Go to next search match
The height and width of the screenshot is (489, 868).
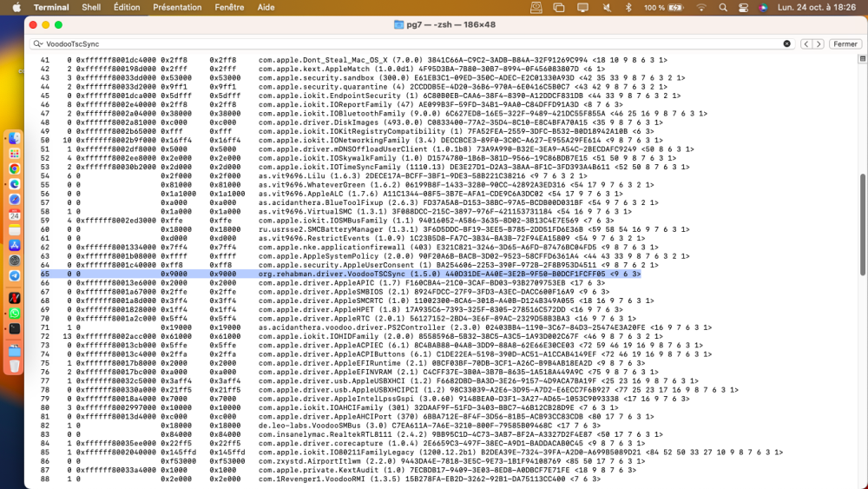pos(819,43)
